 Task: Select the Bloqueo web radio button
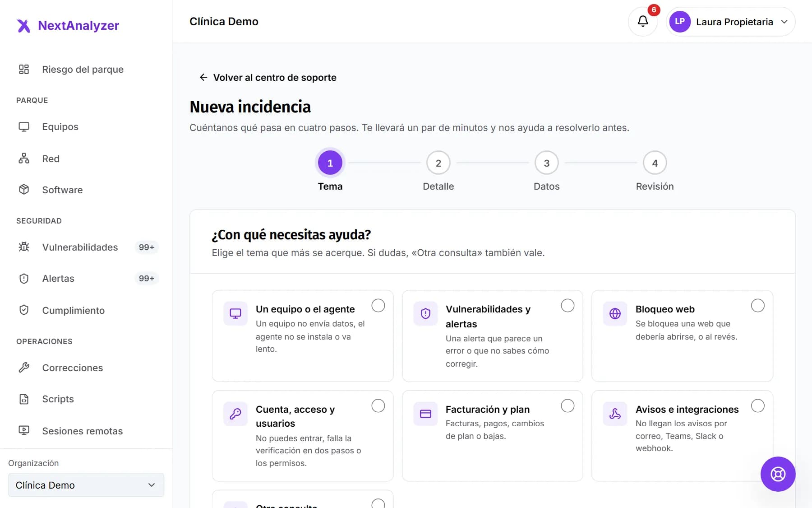coord(757,306)
